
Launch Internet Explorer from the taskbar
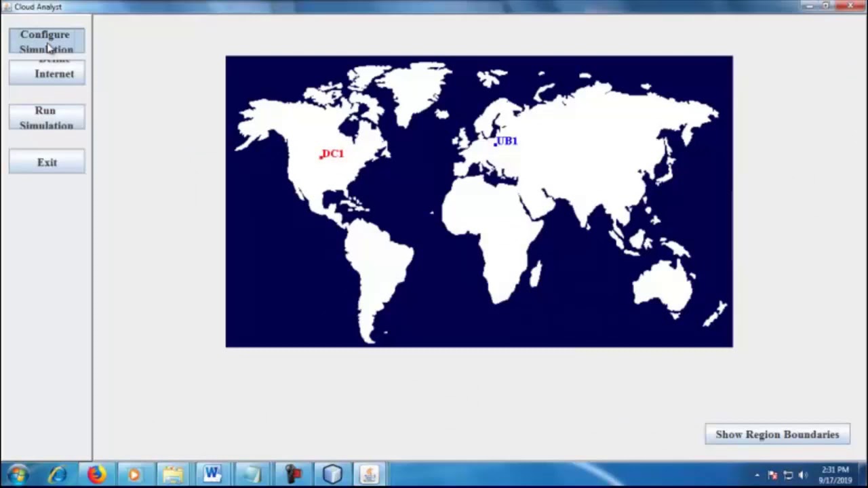click(x=58, y=474)
